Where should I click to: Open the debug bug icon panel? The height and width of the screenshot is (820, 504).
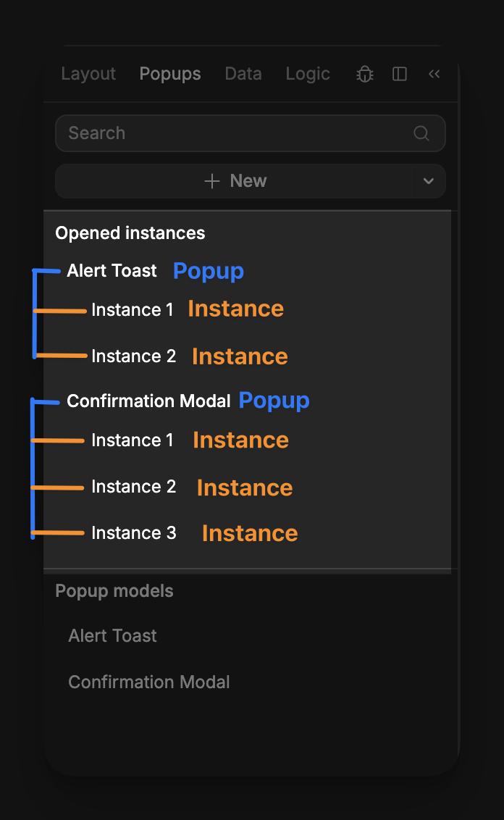click(364, 74)
